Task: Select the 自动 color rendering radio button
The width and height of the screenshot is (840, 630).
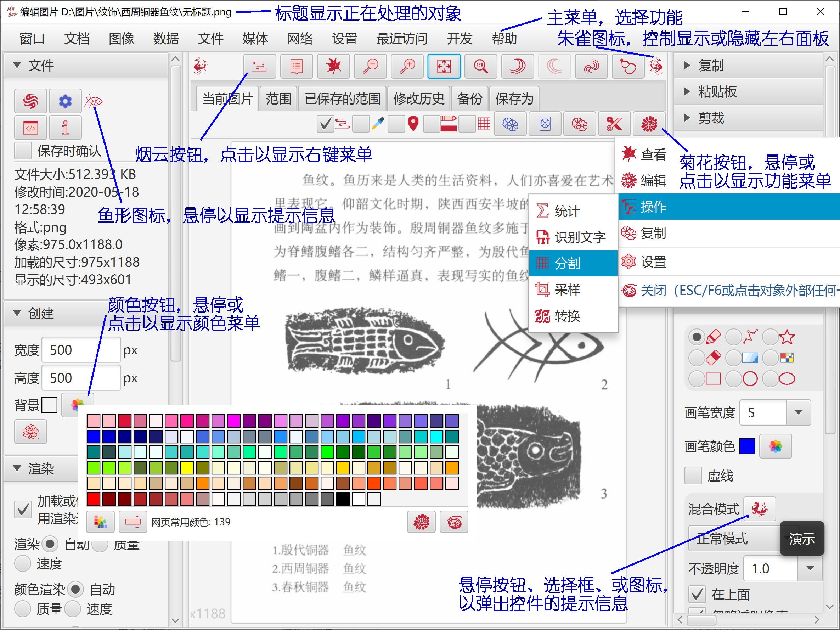Action: (x=75, y=589)
